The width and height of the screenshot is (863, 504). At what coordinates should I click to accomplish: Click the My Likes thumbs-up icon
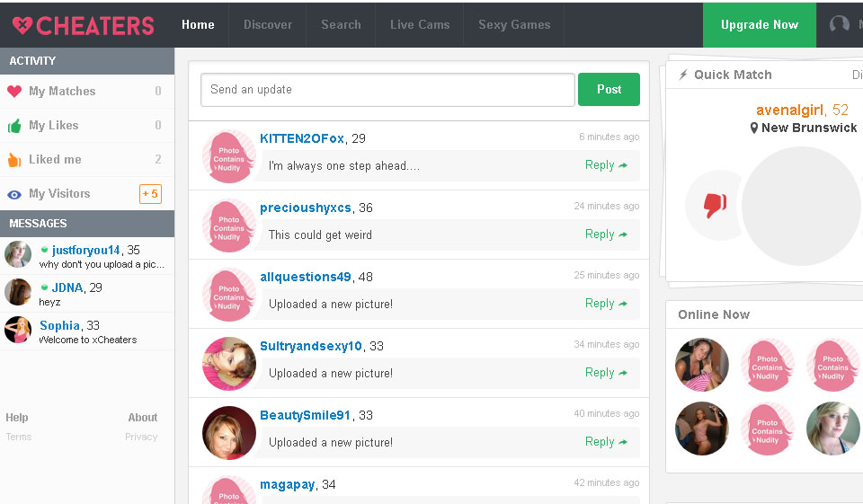tap(14, 126)
